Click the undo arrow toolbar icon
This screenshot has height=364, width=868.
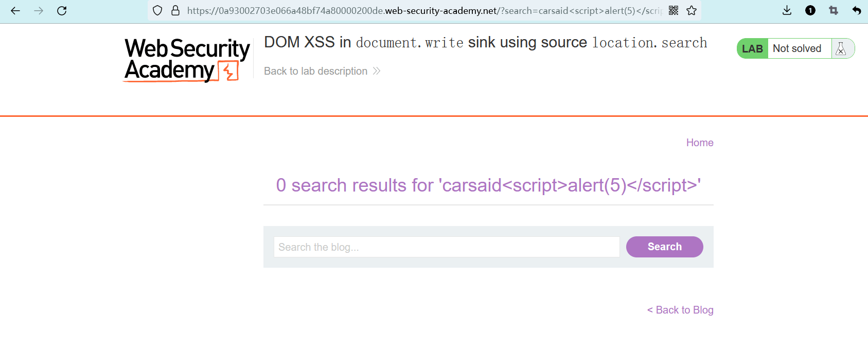(857, 11)
